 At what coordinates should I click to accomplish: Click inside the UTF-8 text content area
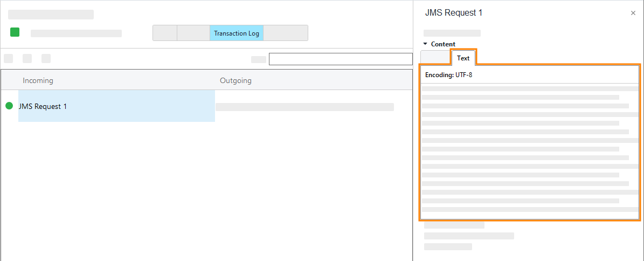point(529,151)
